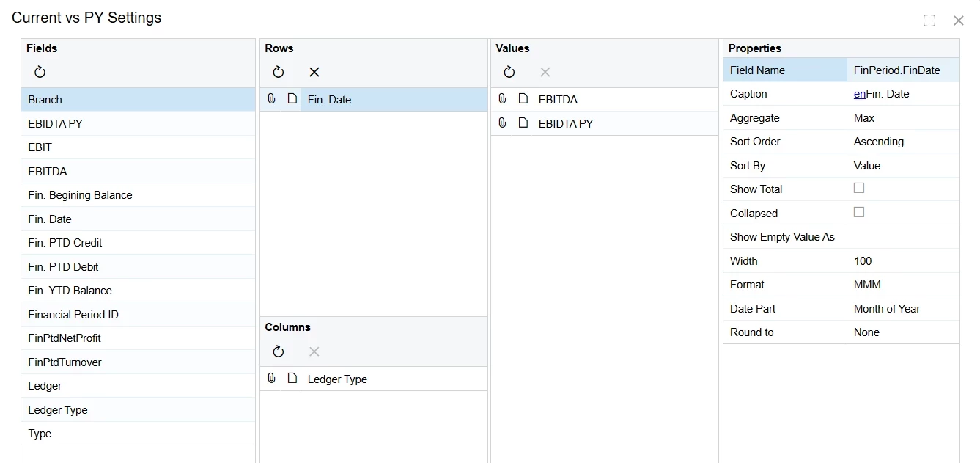
Task: Click the 'en' language link in Caption
Action: tap(860, 94)
